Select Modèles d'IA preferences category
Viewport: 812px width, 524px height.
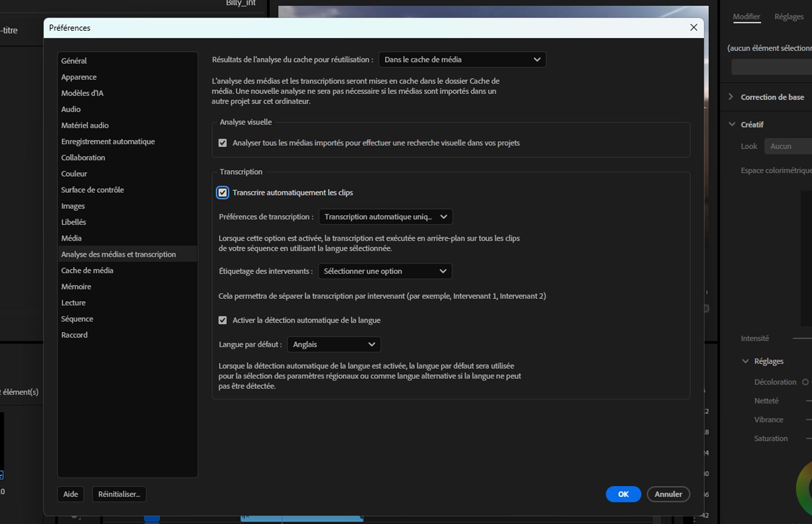click(x=82, y=93)
